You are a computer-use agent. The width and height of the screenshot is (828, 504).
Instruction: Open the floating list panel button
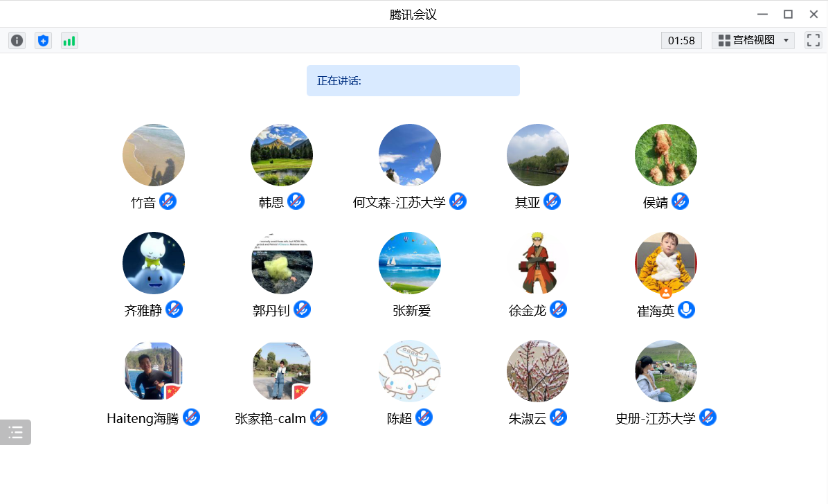pyautogui.click(x=15, y=433)
